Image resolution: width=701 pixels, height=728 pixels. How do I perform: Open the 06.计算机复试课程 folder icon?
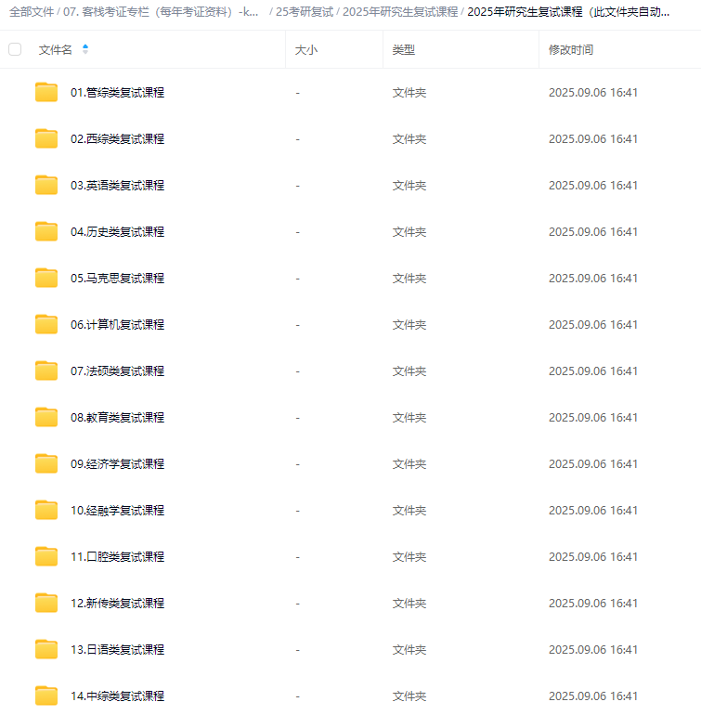[46, 324]
